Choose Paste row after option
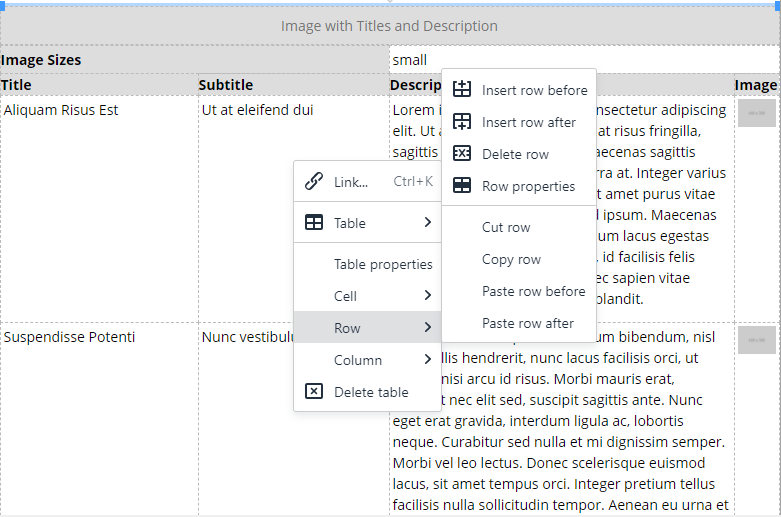 [x=528, y=323]
